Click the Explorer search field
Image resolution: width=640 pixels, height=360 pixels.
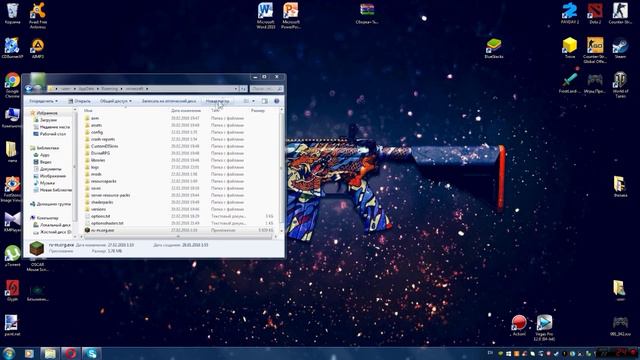266,89
